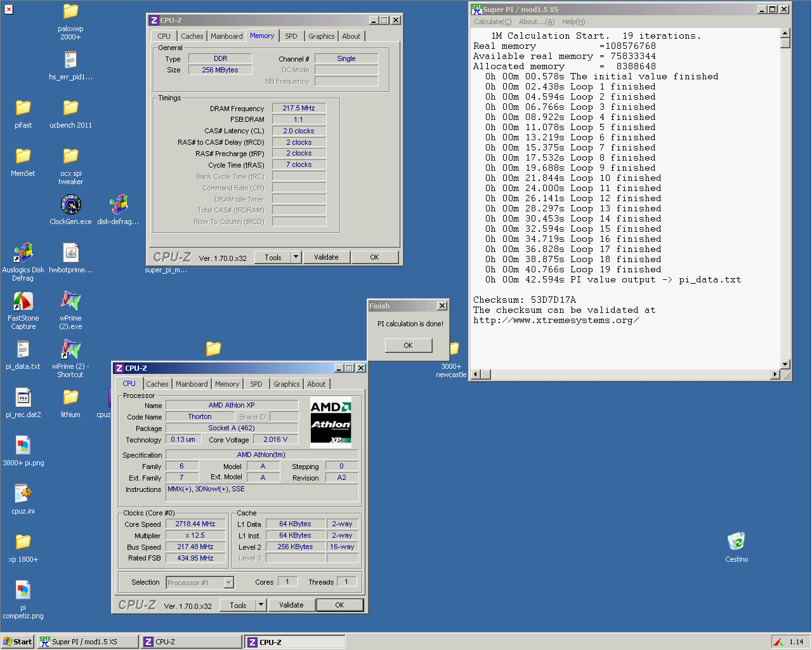This screenshot has width=812, height=650.
Task: Open the MemSet folder icon
Action: [23, 157]
